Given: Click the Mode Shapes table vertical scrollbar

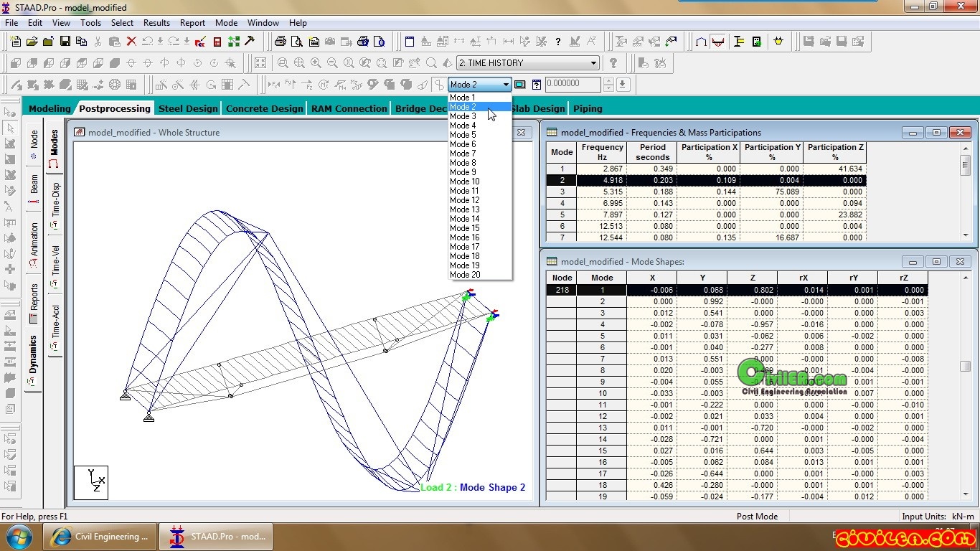Looking at the screenshot, I should [966, 385].
